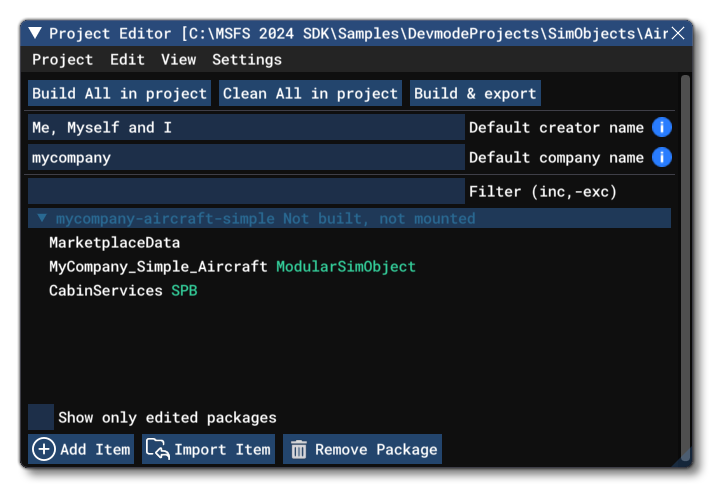Click the window resize grip corner
This screenshot has height=488, width=713.
pyautogui.click(x=683, y=458)
